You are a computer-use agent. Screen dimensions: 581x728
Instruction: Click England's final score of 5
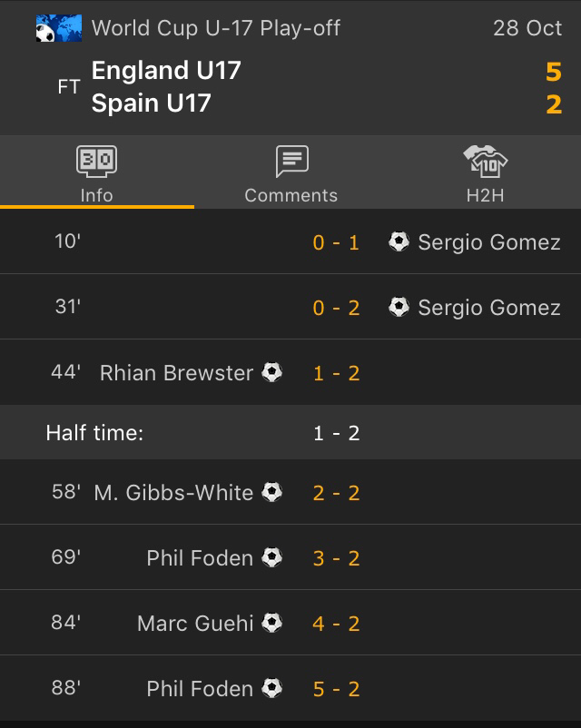554,71
